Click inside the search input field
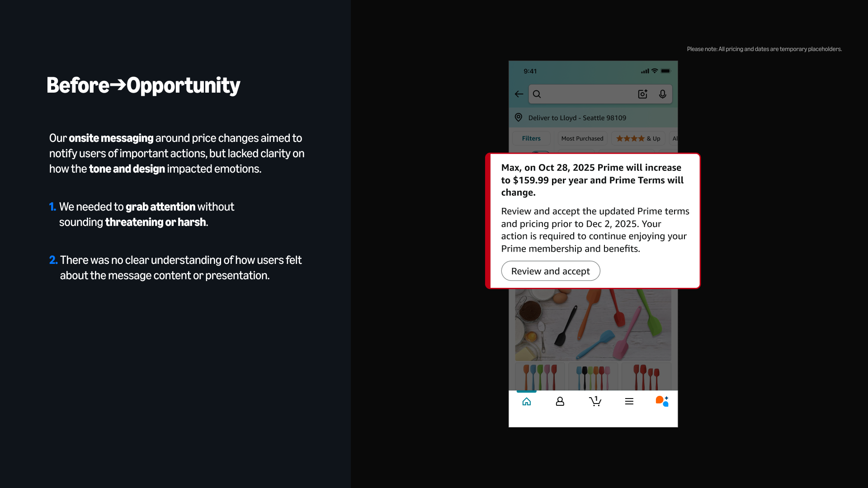Image resolution: width=868 pixels, height=488 pixels. click(x=588, y=94)
